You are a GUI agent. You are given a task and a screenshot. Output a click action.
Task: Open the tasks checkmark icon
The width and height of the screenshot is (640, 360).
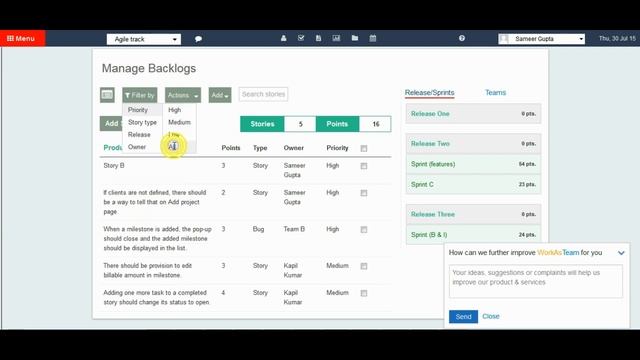[x=301, y=38]
